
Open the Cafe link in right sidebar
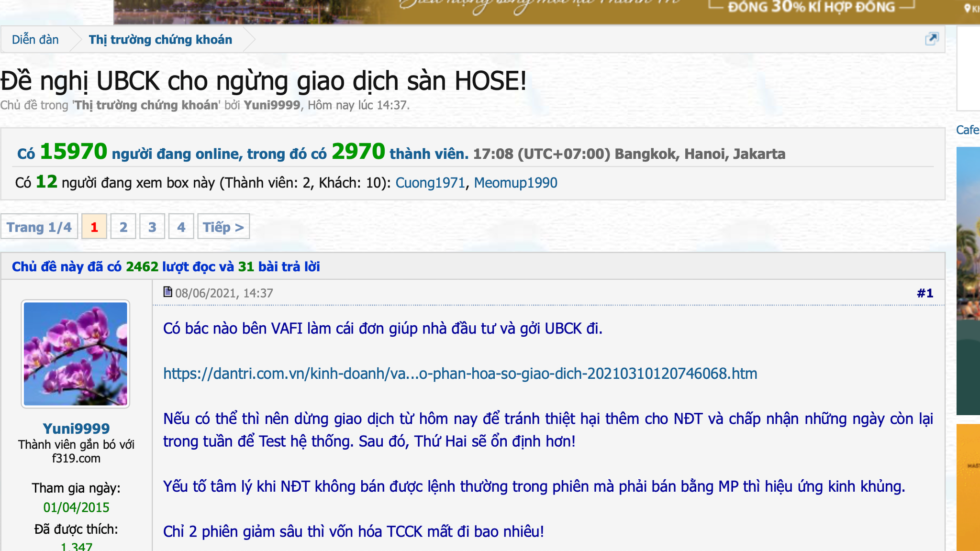tap(967, 130)
